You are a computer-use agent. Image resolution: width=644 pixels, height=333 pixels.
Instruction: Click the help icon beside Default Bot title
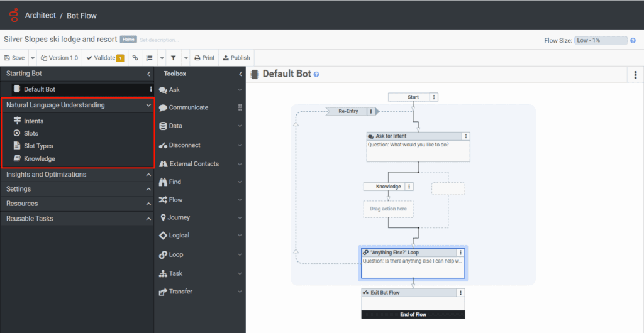(316, 74)
